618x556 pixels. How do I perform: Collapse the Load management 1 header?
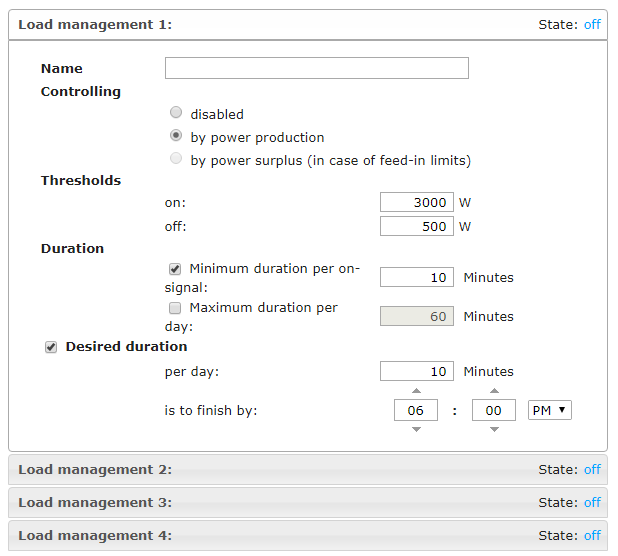pyautogui.click(x=95, y=24)
